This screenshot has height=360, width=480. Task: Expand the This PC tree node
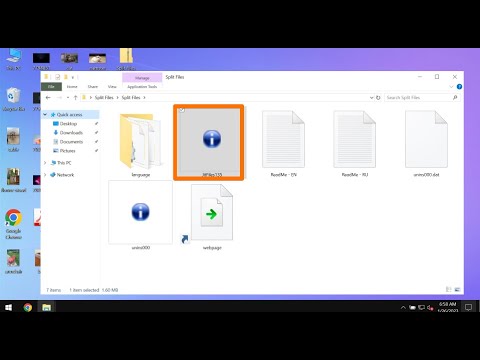tap(45, 163)
